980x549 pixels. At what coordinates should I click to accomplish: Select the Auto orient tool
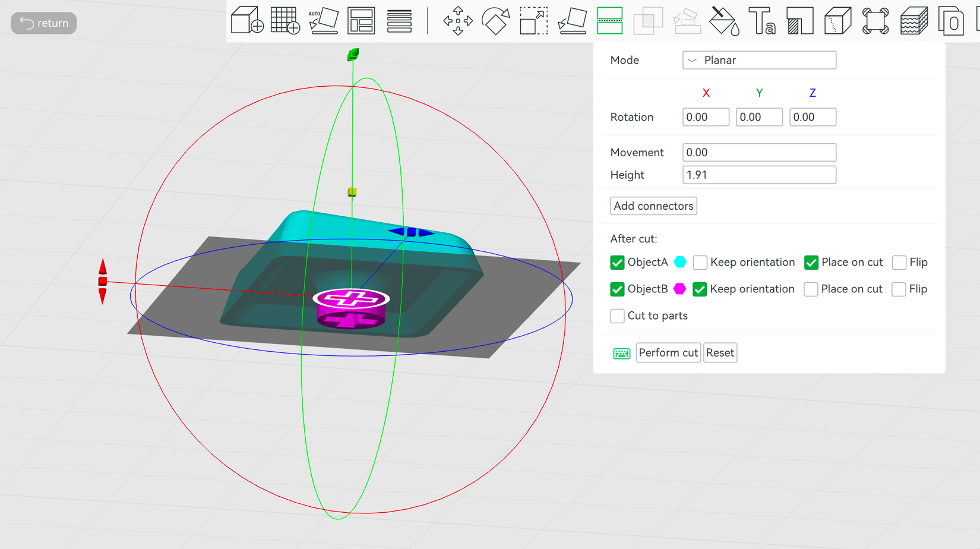pyautogui.click(x=323, y=21)
